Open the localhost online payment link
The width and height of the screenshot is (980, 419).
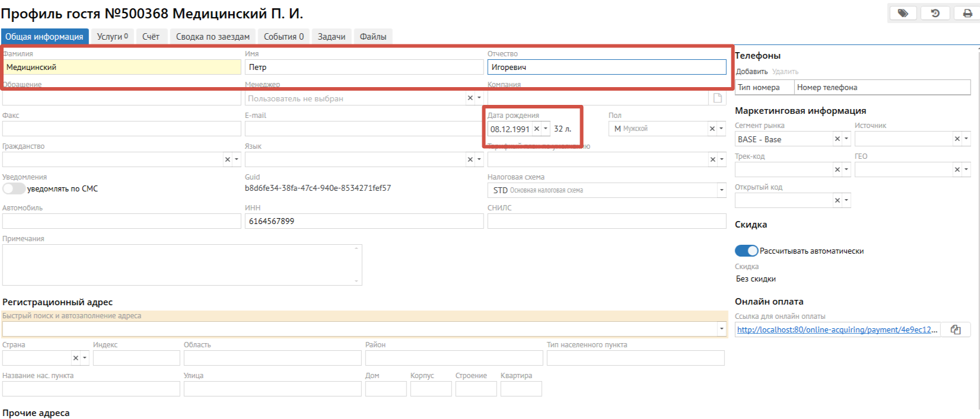pos(836,330)
